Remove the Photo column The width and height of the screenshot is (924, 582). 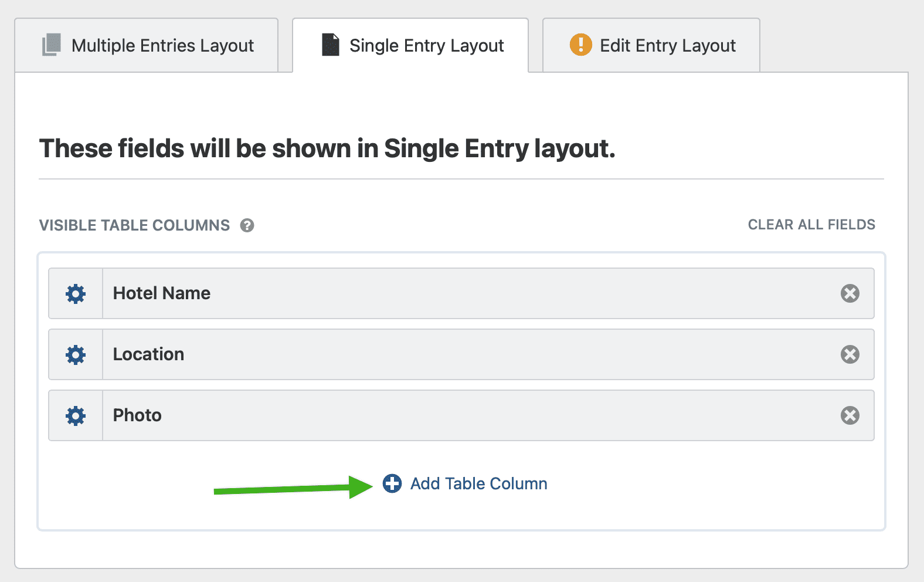850,415
